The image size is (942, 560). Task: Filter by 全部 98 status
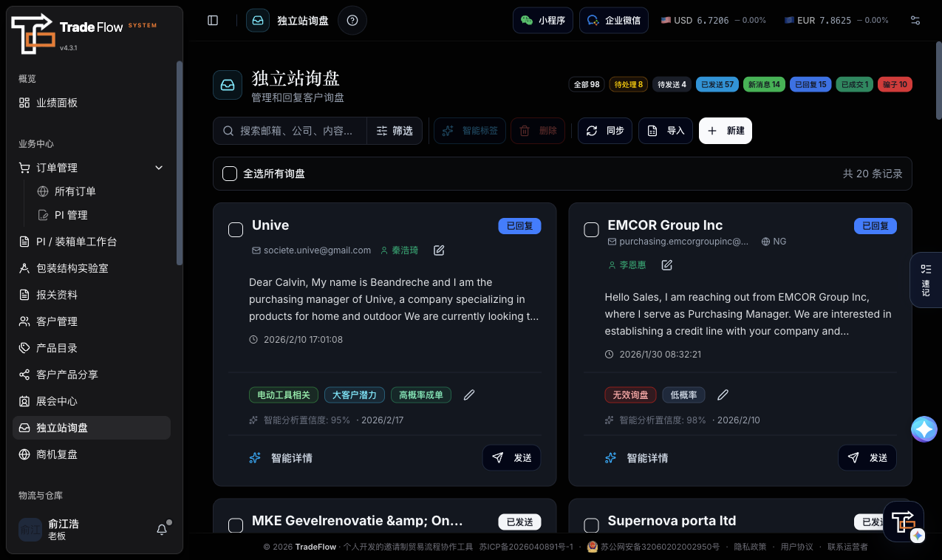coord(587,84)
